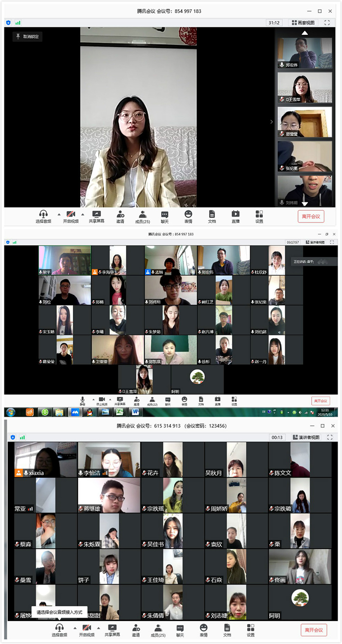This screenshot has height=644, width=342.
Task: Toggle Start Video (开启视频) in top meeting window
Action: [71, 217]
